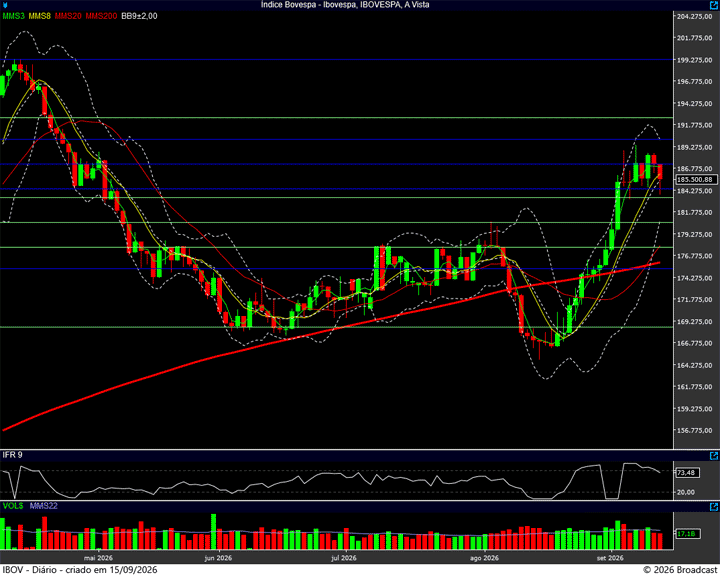The image size is (720, 575).
Task: Open the MMS22 volume average settings
Action: coord(44,506)
